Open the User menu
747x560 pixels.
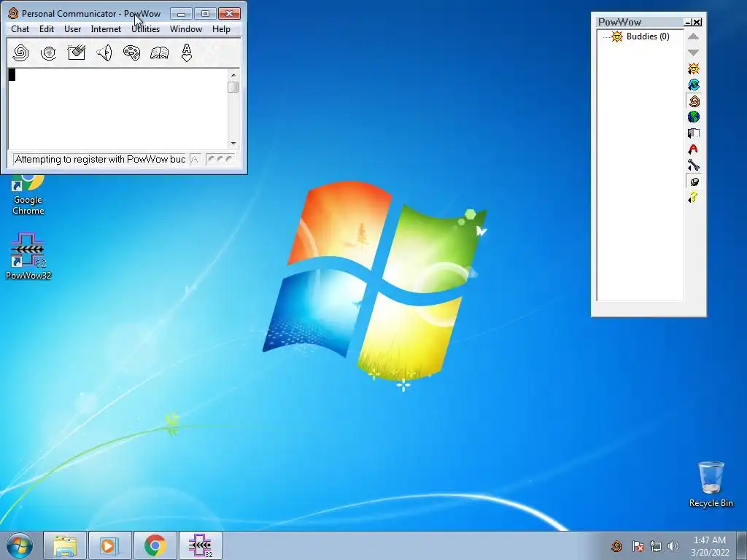(72, 29)
